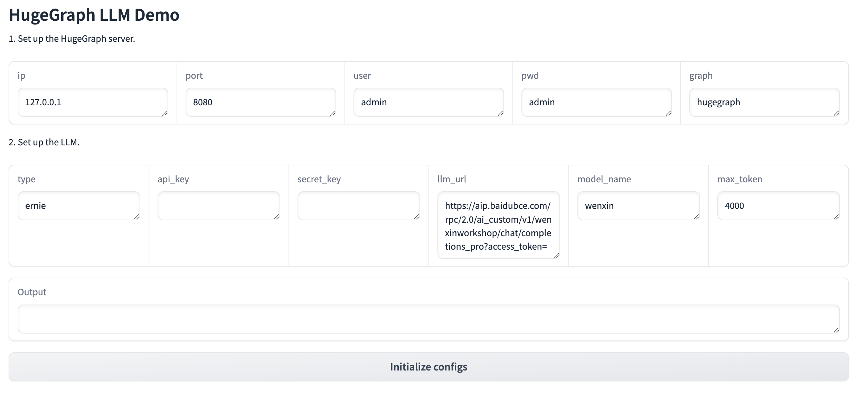Select the model_name field with wenxin
Viewport: 868px width, 395px height.
tap(639, 206)
